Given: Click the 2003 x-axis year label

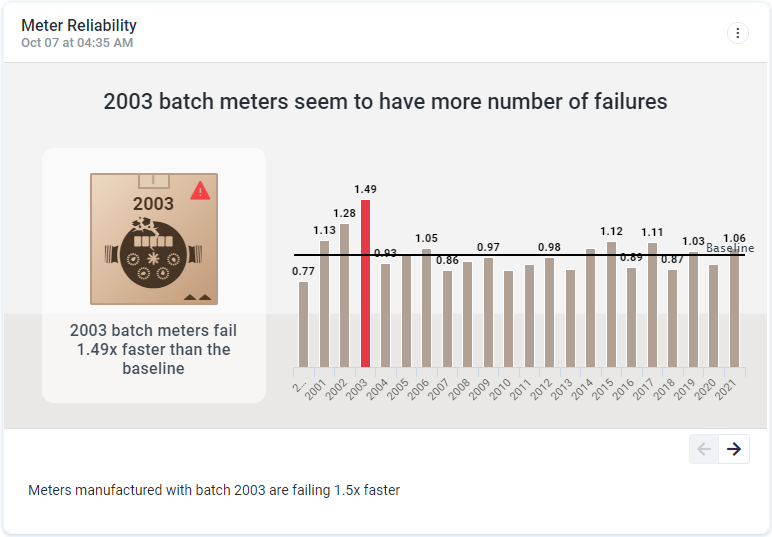Looking at the screenshot, I should coord(358,388).
